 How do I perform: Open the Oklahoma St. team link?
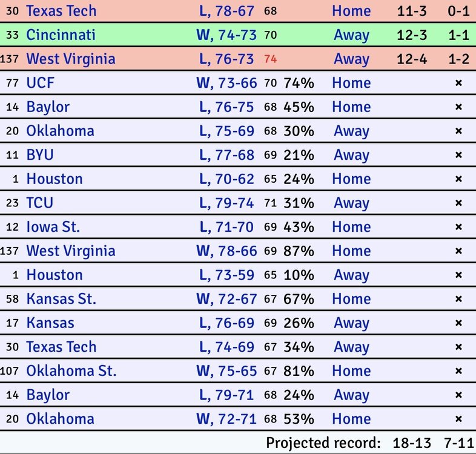tap(71, 370)
